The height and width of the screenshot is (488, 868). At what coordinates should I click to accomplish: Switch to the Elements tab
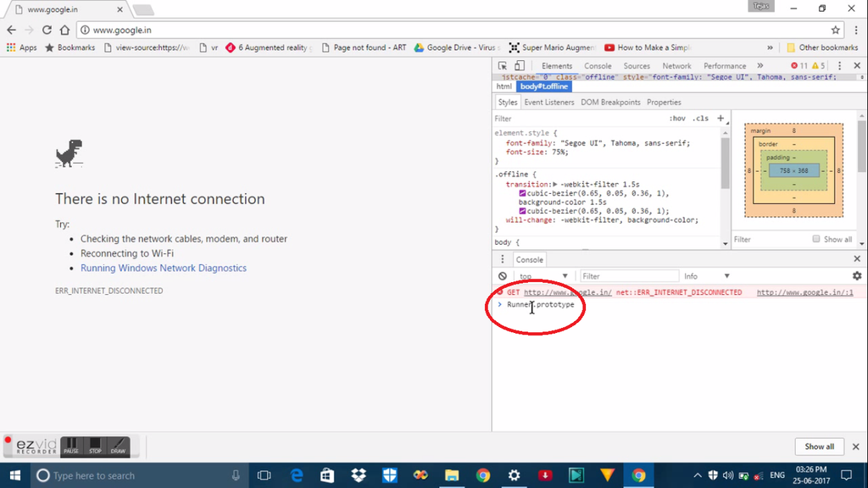click(556, 66)
